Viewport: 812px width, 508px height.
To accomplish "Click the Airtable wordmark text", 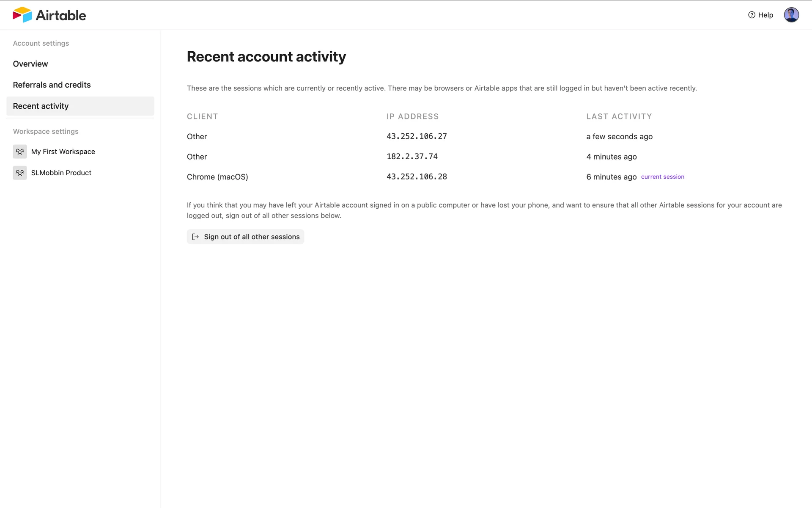I will [x=61, y=15].
